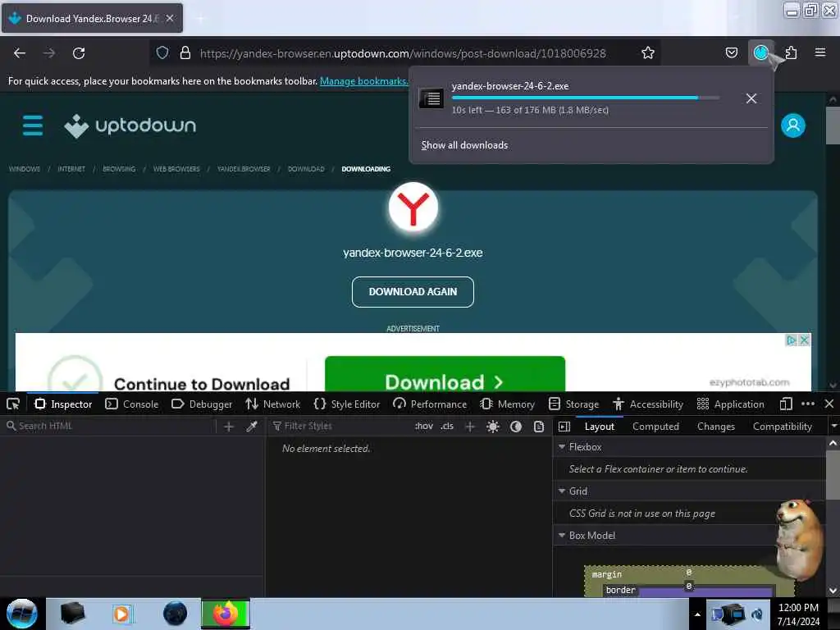Viewport: 840px width, 630px height.
Task: Add a new CSS rule
Action: pos(470,427)
